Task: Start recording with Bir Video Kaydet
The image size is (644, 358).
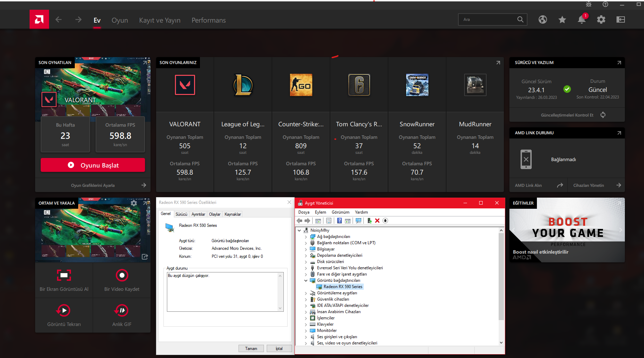Action: click(122, 280)
